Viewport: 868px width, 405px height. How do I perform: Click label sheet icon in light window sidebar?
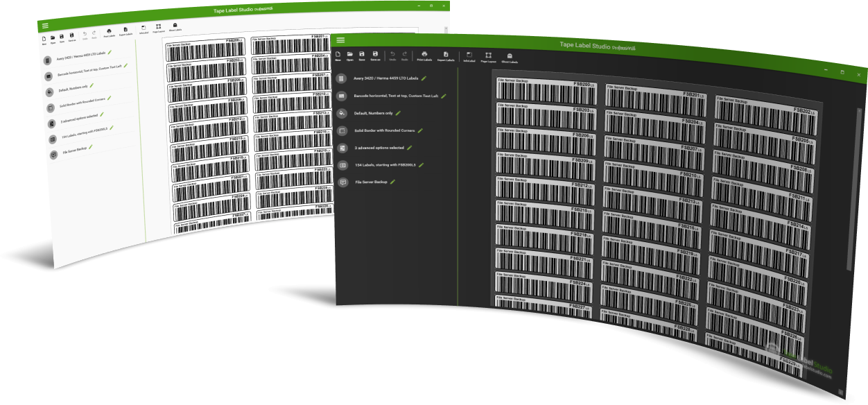pyautogui.click(x=47, y=61)
